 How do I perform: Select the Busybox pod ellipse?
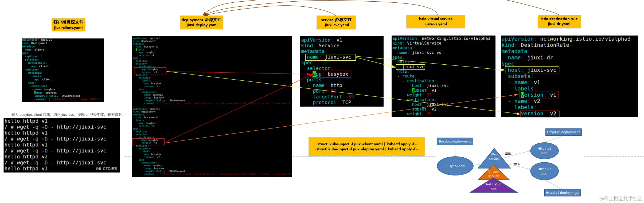(455, 166)
